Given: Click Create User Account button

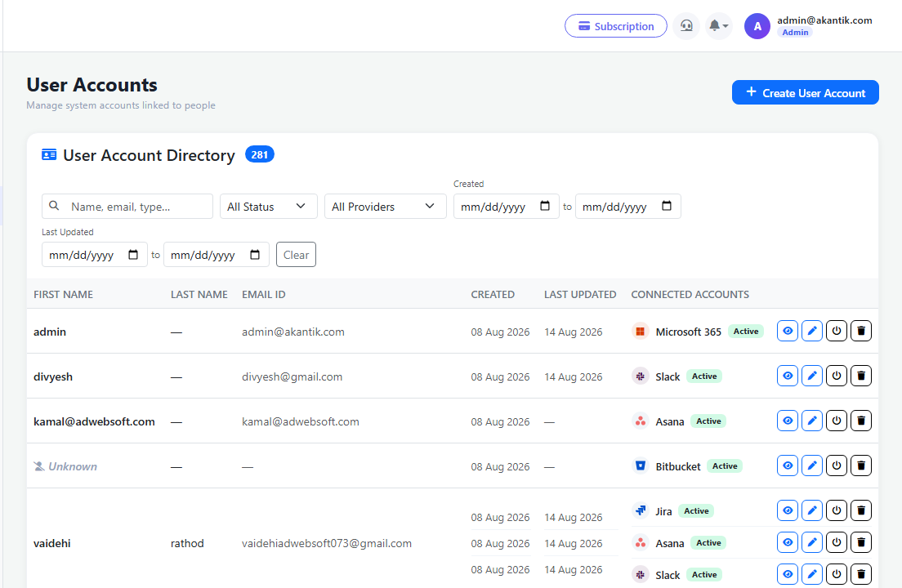Looking at the screenshot, I should tap(805, 92).
